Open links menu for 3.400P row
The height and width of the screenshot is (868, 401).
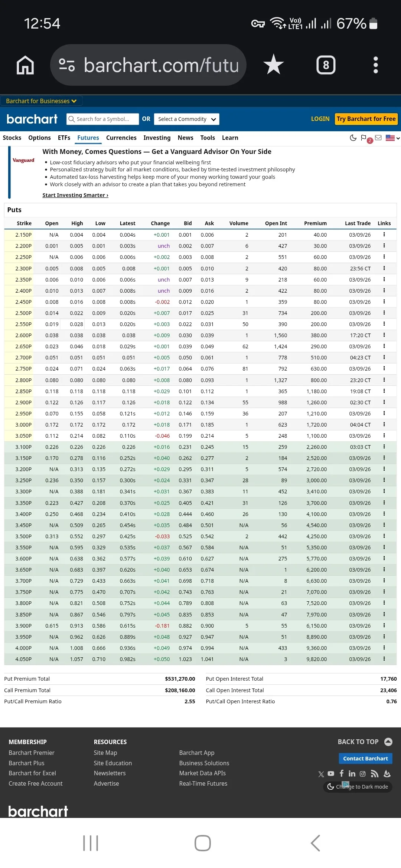tap(384, 514)
